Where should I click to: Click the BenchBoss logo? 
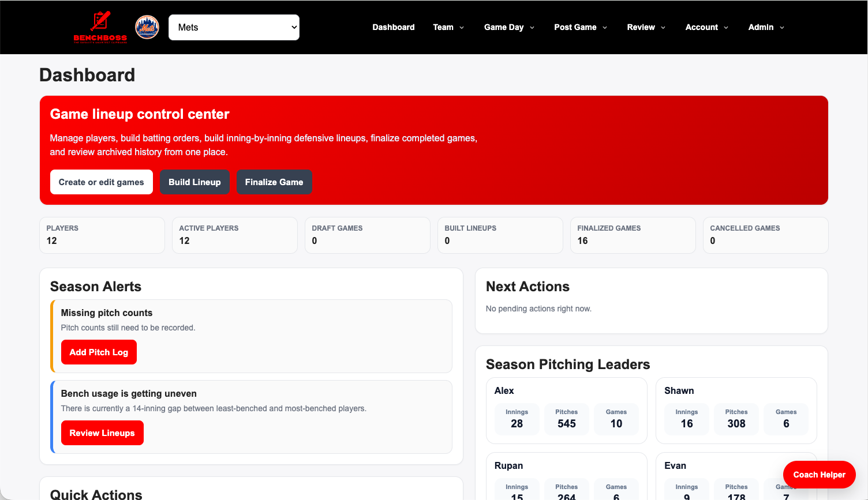pos(100,27)
